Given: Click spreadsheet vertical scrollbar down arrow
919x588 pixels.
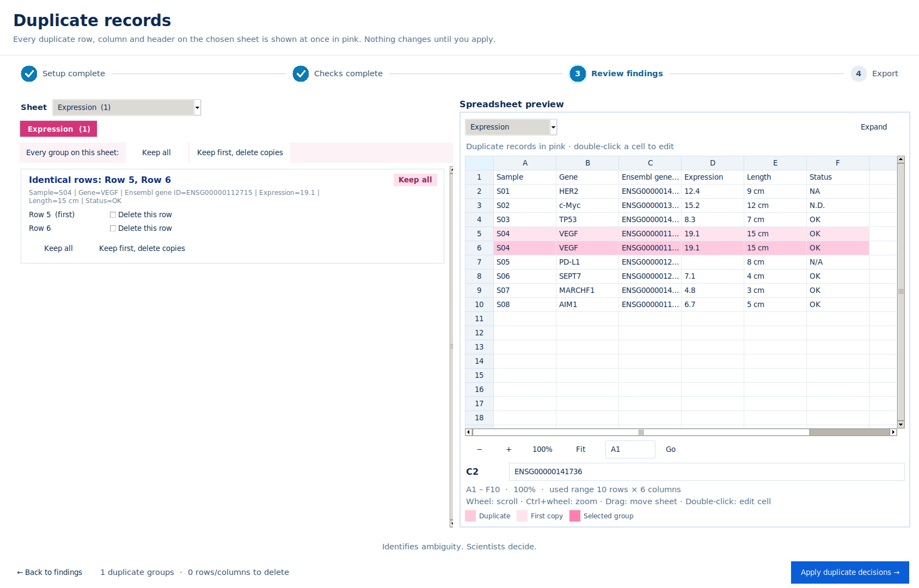Looking at the screenshot, I should [901, 424].
